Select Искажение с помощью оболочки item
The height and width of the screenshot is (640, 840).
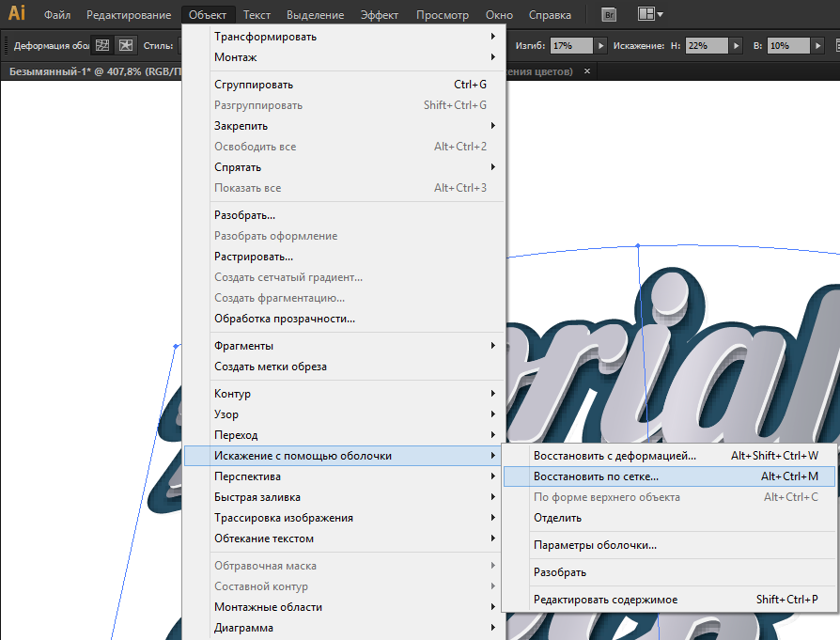[343, 456]
